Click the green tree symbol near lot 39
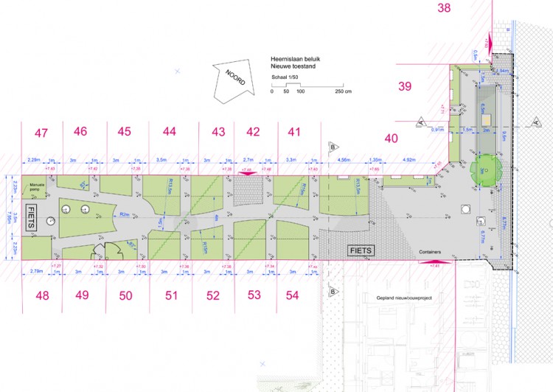The image size is (553, 392). [x=486, y=170]
